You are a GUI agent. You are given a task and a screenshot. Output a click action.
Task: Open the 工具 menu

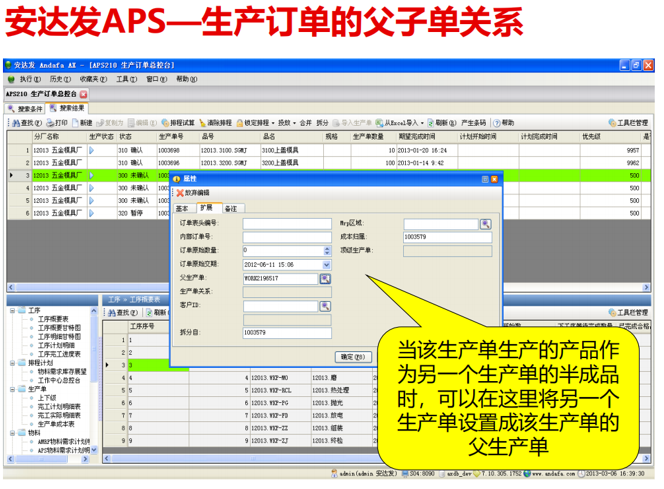(127, 79)
